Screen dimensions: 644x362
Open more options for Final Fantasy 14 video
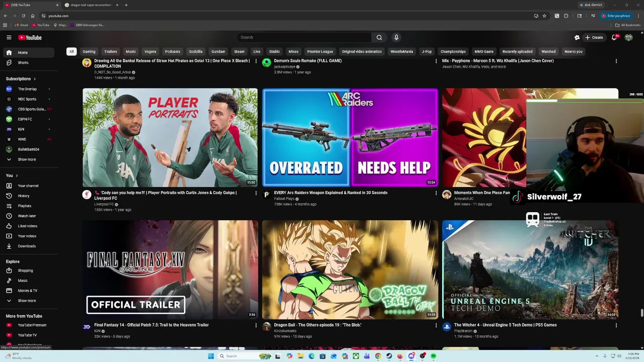click(256, 325)
